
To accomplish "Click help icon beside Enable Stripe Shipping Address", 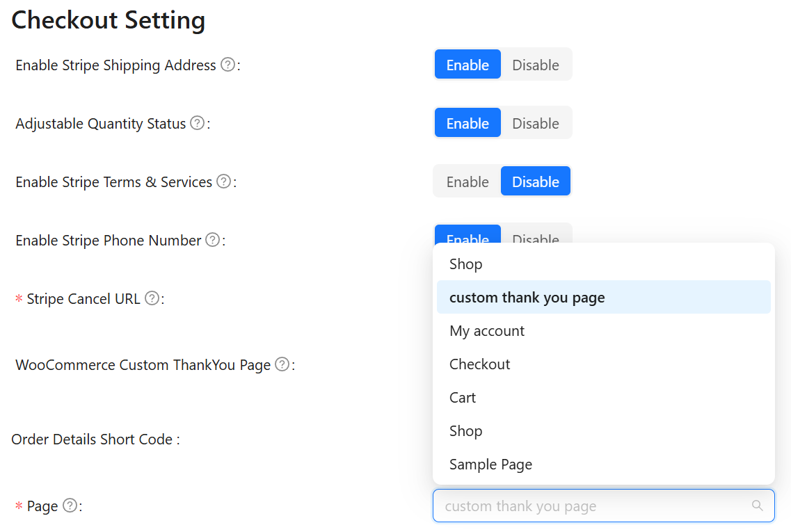I will pos(227,65).
